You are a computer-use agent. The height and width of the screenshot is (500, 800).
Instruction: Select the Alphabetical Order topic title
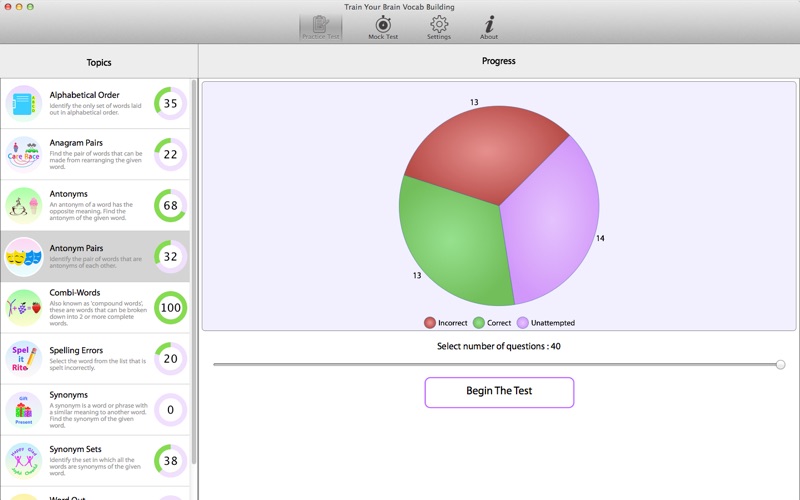84,95
